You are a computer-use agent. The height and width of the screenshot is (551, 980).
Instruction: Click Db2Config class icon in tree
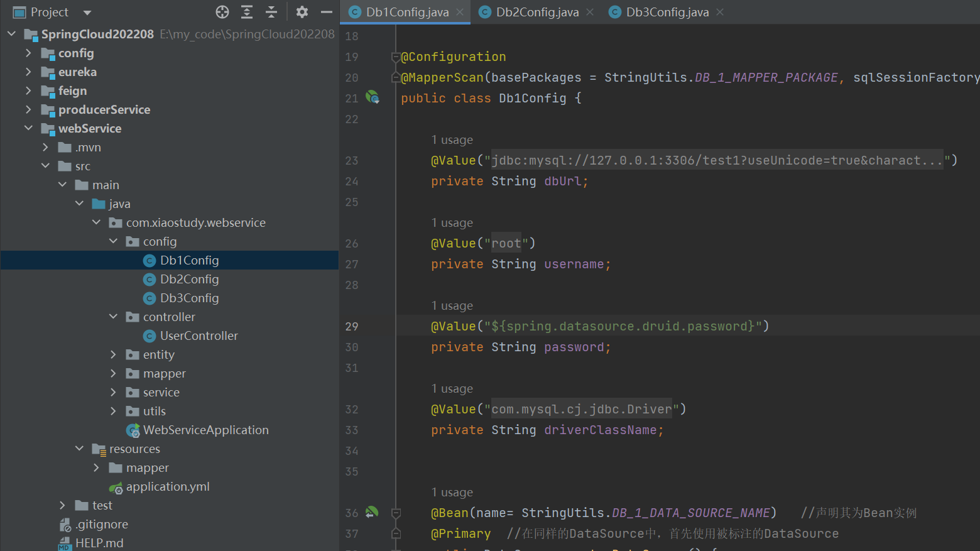150,279
